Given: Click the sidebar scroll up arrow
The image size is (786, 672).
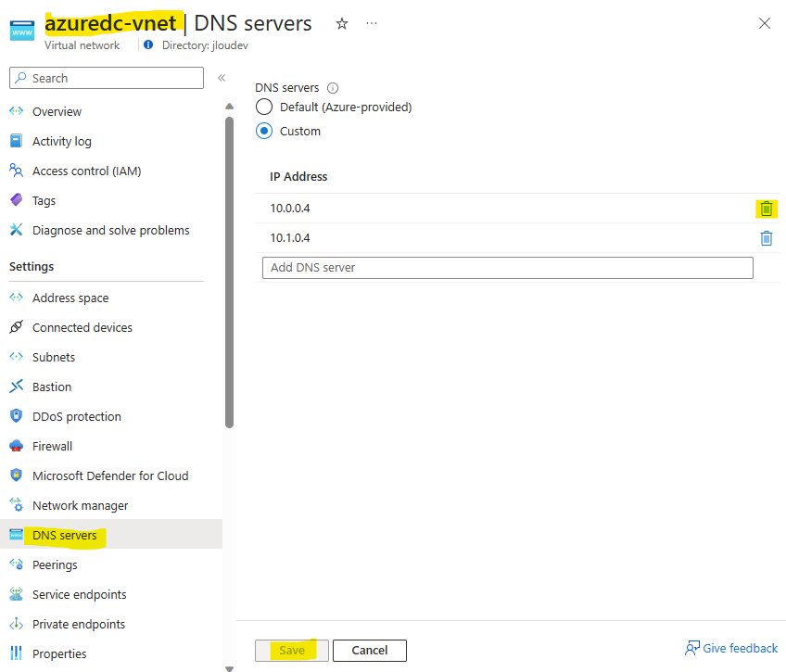Looking at the screenshot, I should point(230,106).
